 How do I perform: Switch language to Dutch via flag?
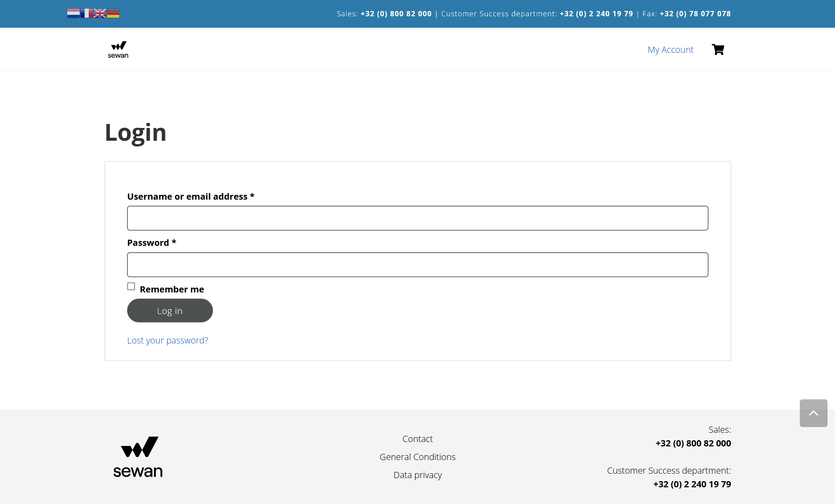click(x=73, y=13)
